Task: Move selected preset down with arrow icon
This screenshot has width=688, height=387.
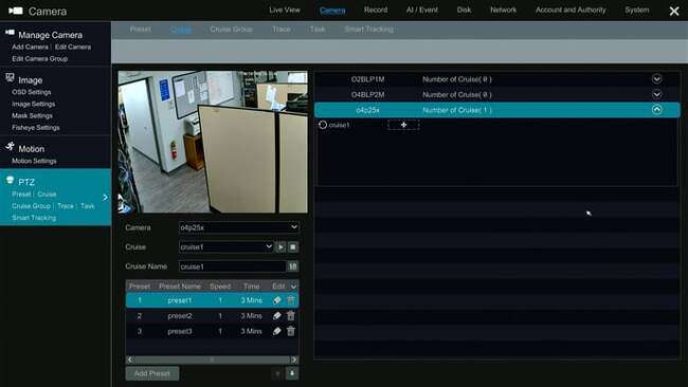Action: coord(292,373)
